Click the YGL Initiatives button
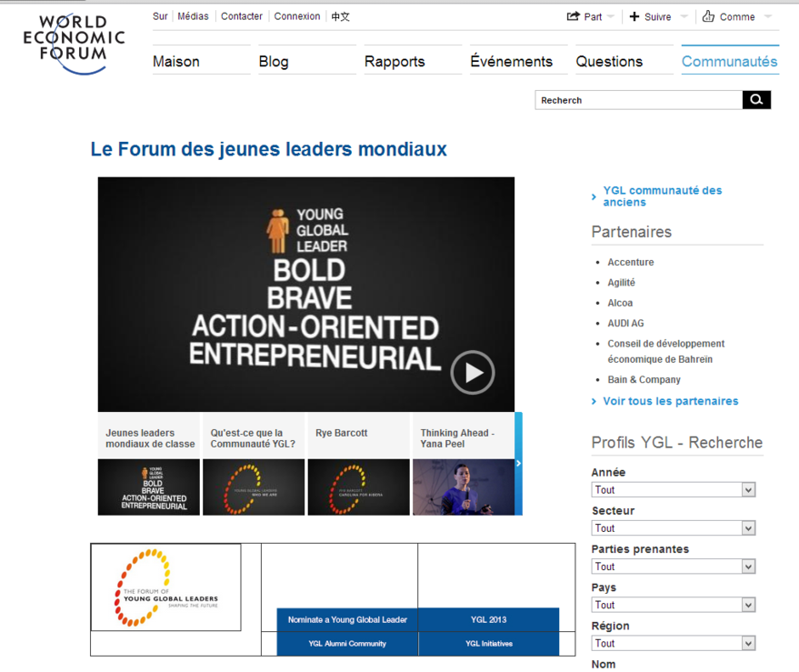The image size is (799, 672). click(x=489, y=644)
